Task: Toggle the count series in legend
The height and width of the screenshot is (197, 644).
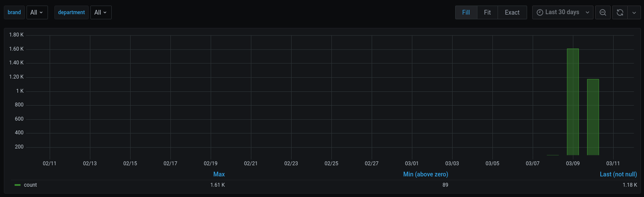Action: (30, 185)
